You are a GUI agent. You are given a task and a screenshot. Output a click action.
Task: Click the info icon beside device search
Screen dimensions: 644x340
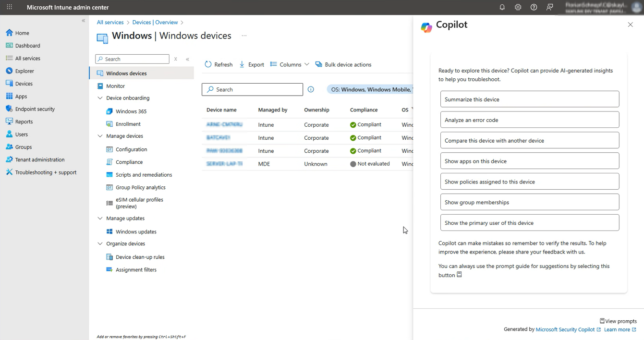[x=311, y=89]
